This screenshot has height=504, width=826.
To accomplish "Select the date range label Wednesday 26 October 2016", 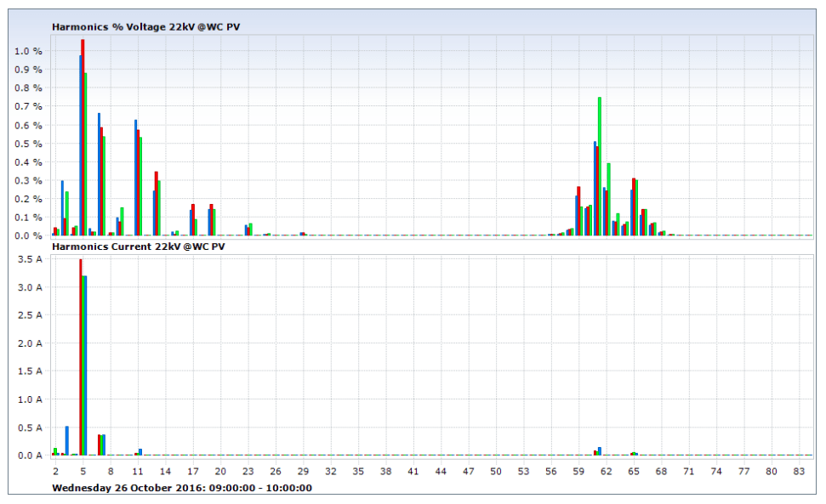I will tap(182, 488).
